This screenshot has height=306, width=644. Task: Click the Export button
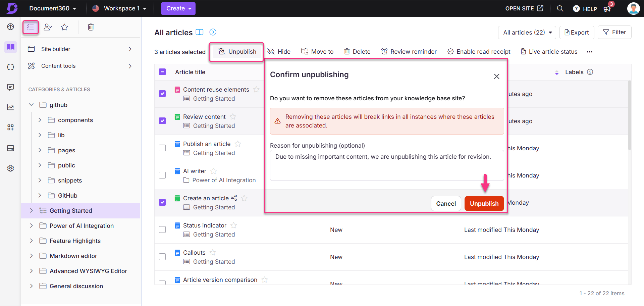coord(577,33)
